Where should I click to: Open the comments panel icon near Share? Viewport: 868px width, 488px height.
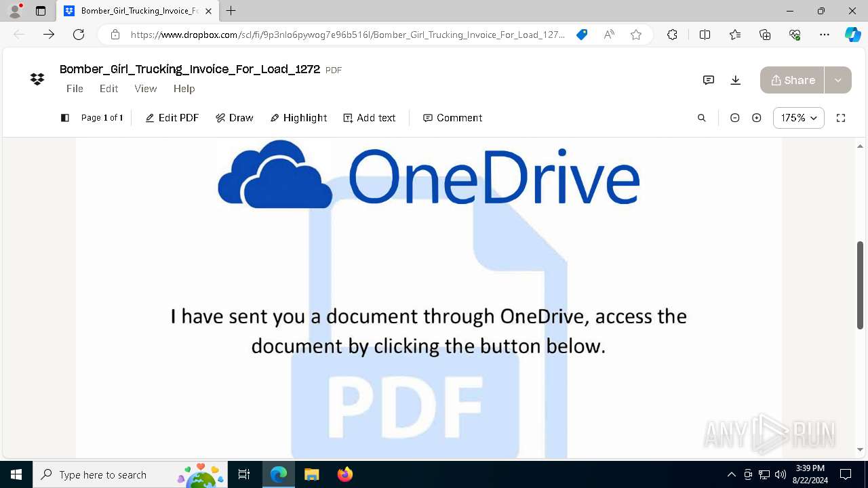click(x=709, y=80)
